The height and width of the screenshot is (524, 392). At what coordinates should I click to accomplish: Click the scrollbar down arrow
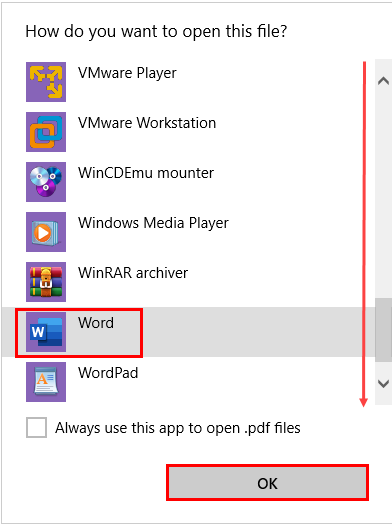(x=383, y=383)
